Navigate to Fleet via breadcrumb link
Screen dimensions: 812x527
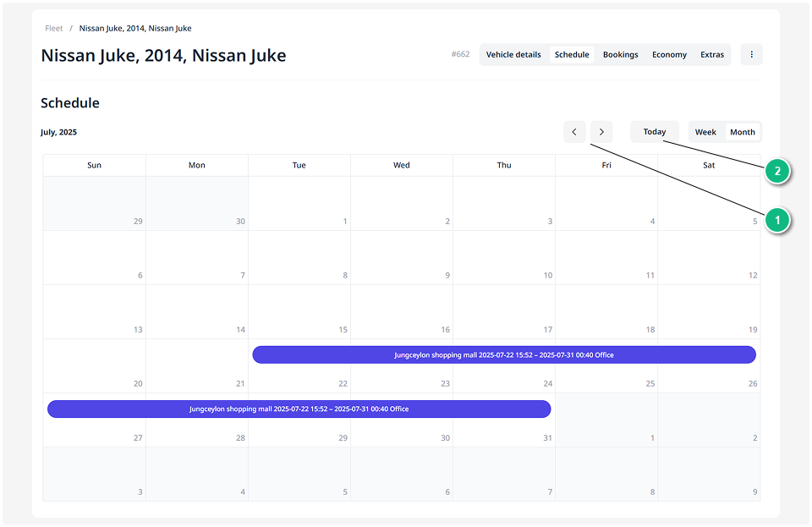point(54,29)
